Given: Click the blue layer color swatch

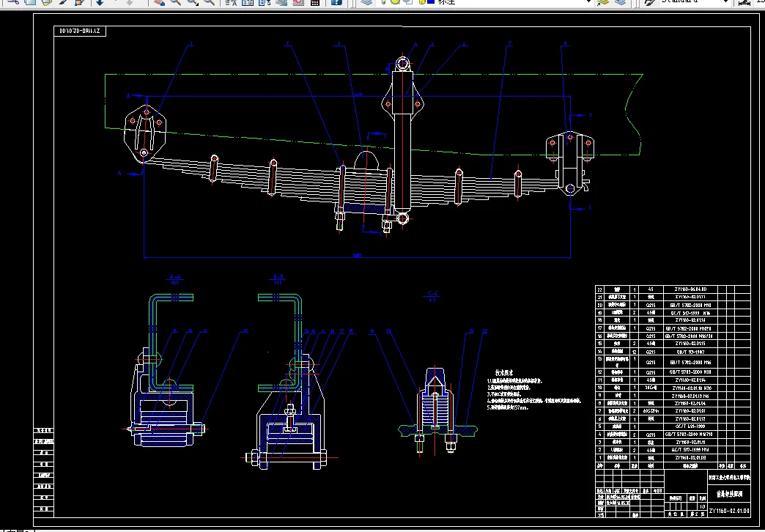Looking at the screenshot, I should click(431, 1).
